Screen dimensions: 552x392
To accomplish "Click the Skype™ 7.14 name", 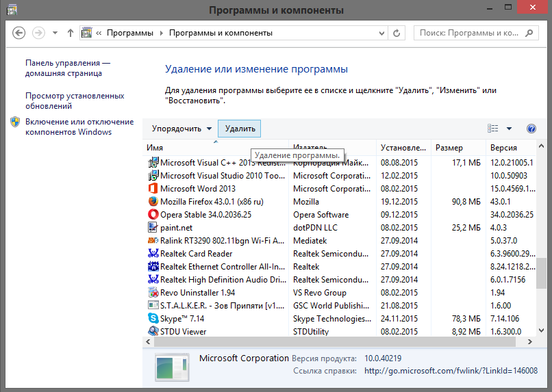I will 182,319.
